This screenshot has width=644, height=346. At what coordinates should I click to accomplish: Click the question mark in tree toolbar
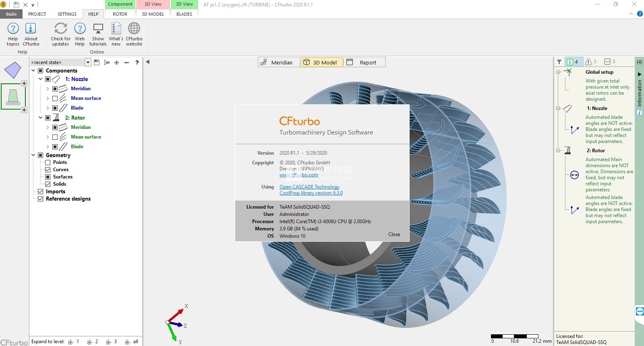137,62
